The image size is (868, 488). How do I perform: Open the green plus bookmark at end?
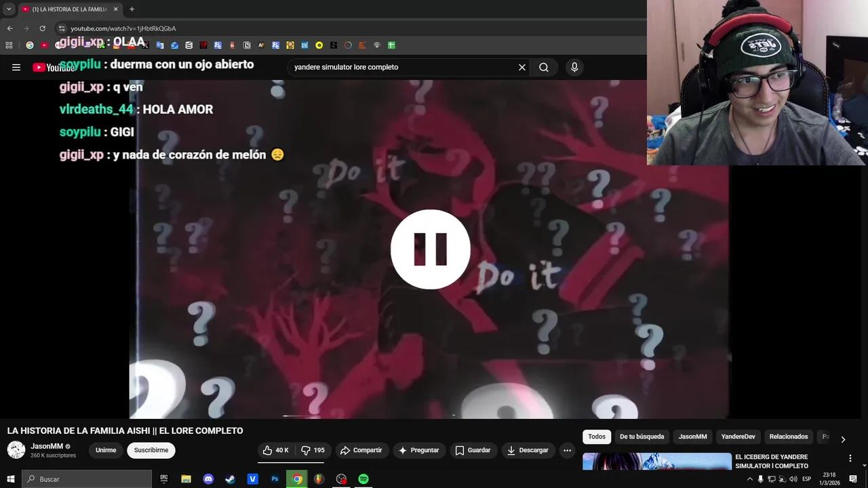pyautogui.click(x=391, y=45)
